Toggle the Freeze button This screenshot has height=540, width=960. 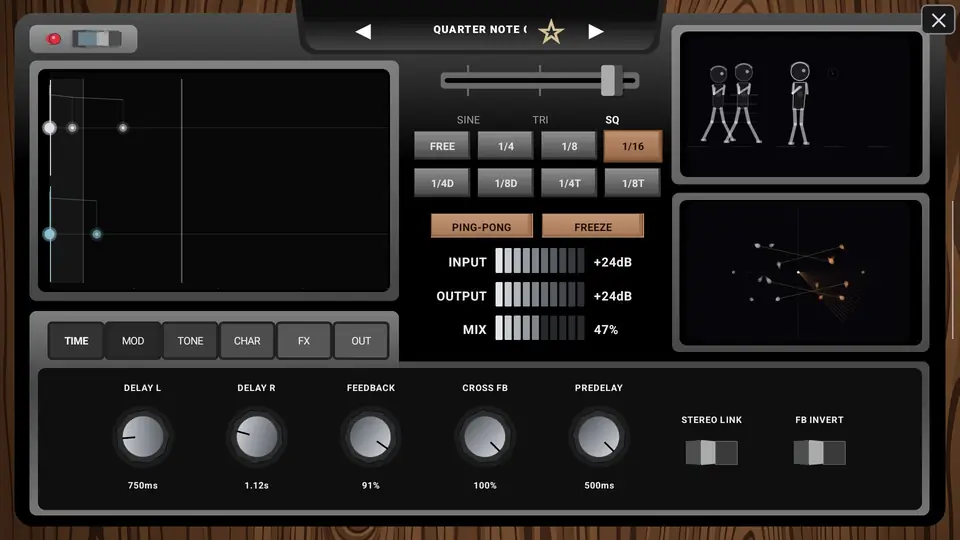pos(593,227)
